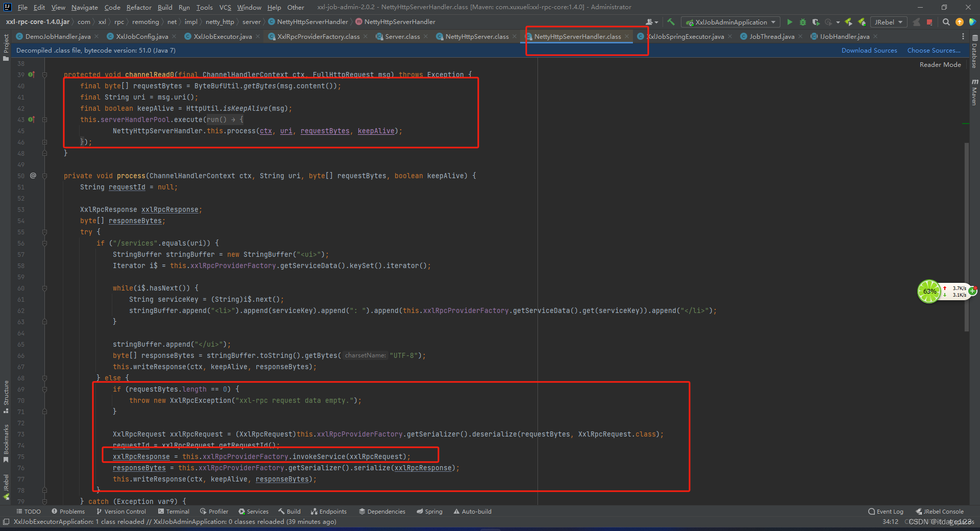Run with JRebel rocket icon

[x=849, y=22]
